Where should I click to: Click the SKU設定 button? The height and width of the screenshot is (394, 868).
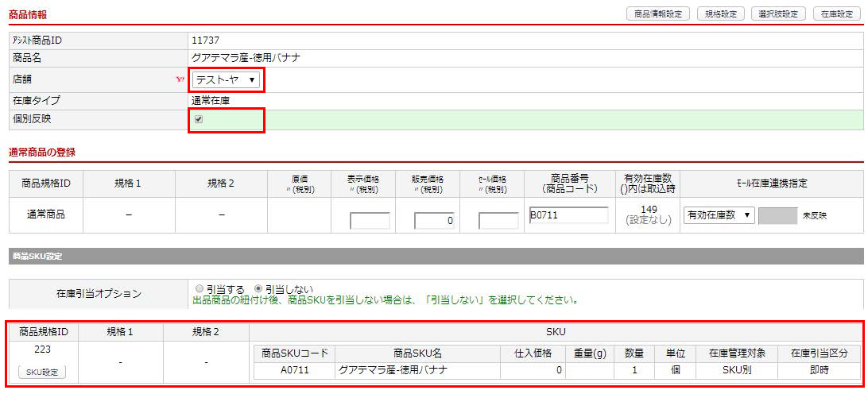click(42, 372)
